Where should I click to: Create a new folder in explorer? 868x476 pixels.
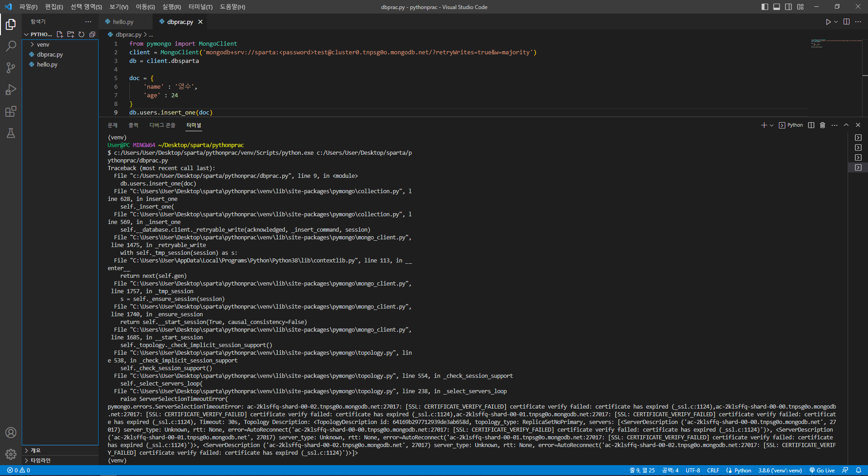click(71, 34)
